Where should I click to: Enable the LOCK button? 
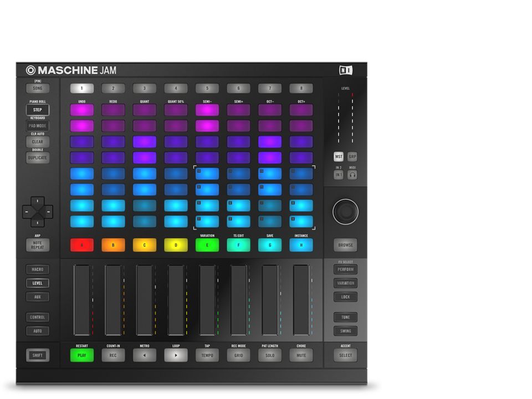pyautogui.click(x=345, y=297)
